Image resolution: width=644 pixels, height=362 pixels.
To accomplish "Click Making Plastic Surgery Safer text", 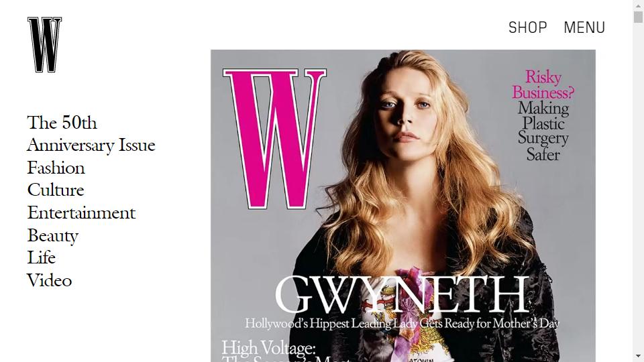I will [543, 131].
